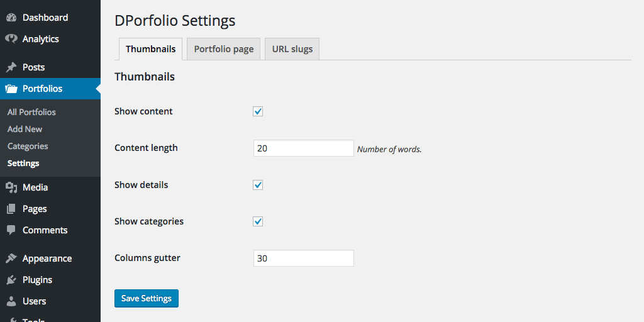644x322 pixels.
Task: Click the Appearance paintbrush icon
Action: click(x=11, y=258)
